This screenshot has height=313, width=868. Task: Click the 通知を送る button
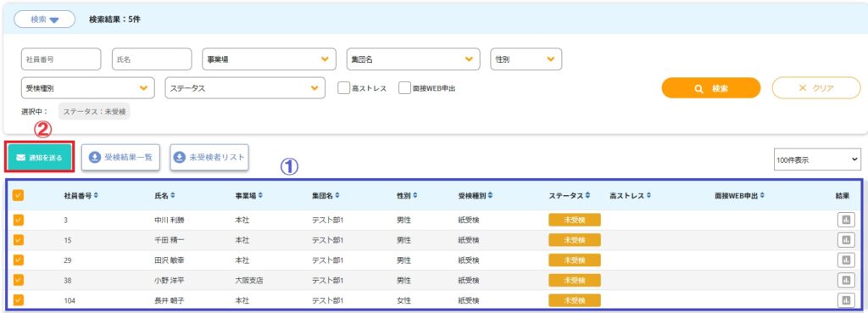(39, 158)
